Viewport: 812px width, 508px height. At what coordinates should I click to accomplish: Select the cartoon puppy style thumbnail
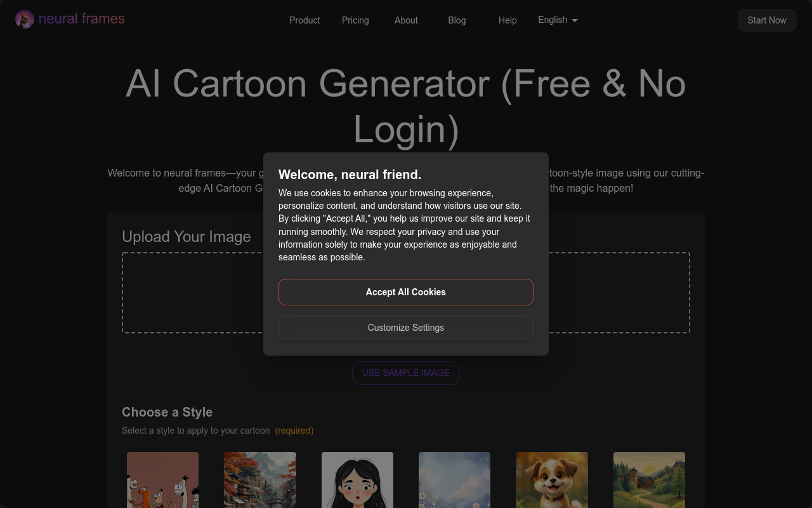[552, 480]
